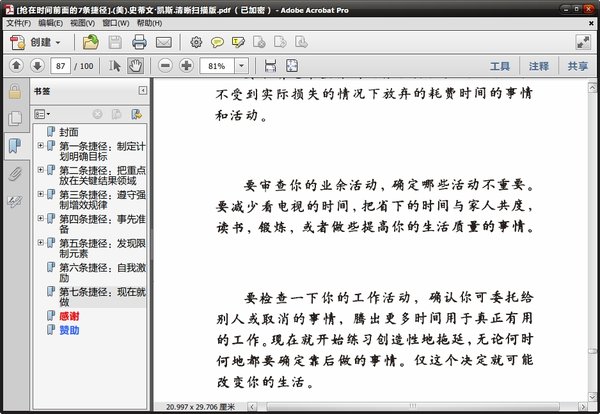Click the page number input field
The image size is (600, 414).
point(63,65)
